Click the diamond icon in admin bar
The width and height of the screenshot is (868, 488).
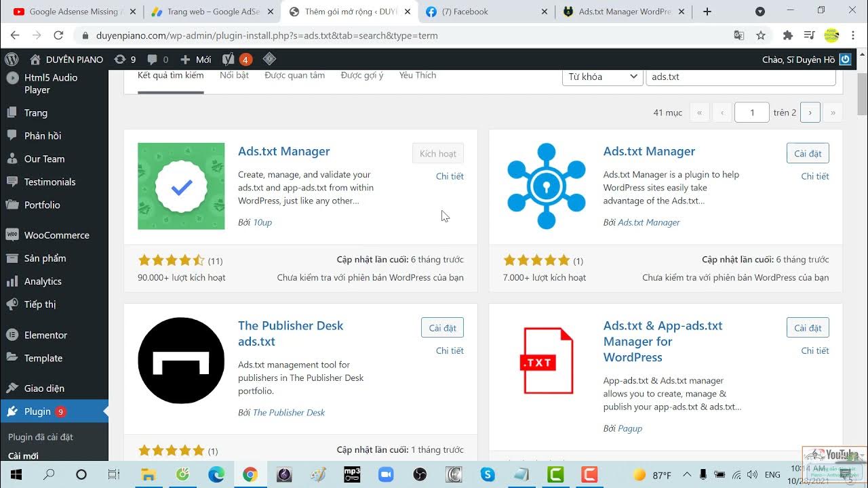pyautogui.click(x=269, y=59)
